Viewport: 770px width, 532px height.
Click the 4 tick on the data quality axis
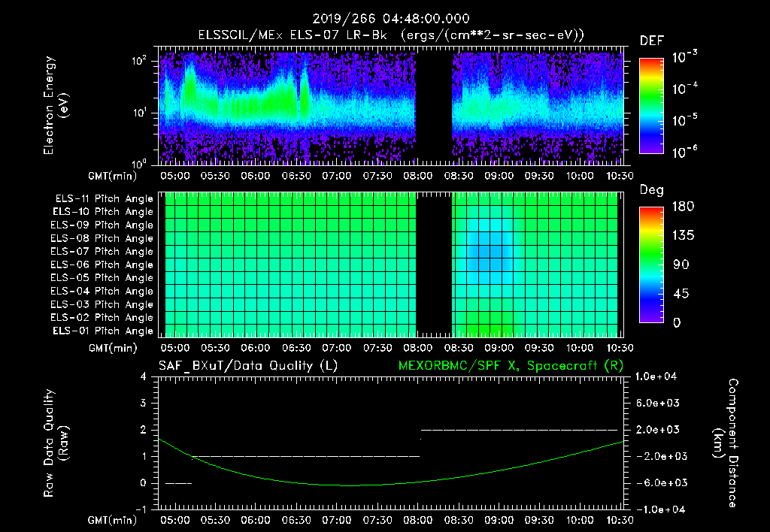143,376
